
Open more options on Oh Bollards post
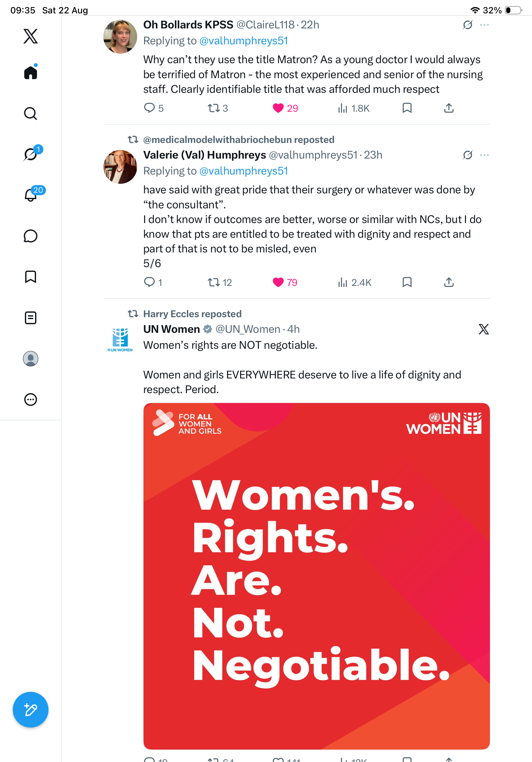(x=484, y=25)
